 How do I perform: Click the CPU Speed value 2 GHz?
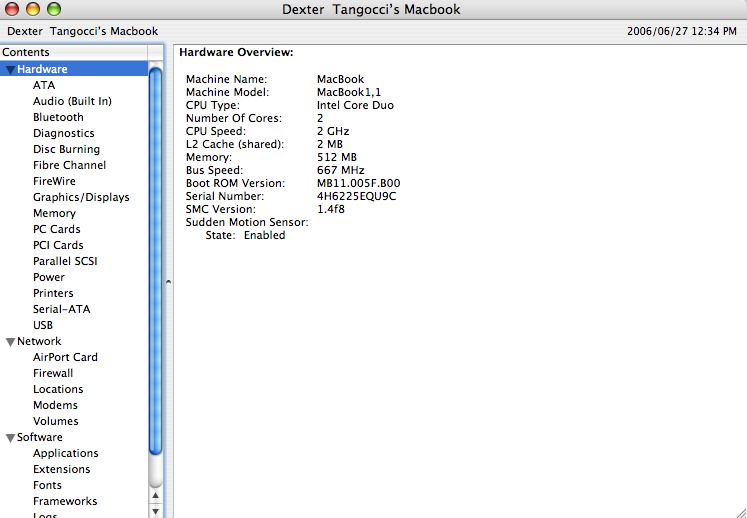tap(333, 132)
